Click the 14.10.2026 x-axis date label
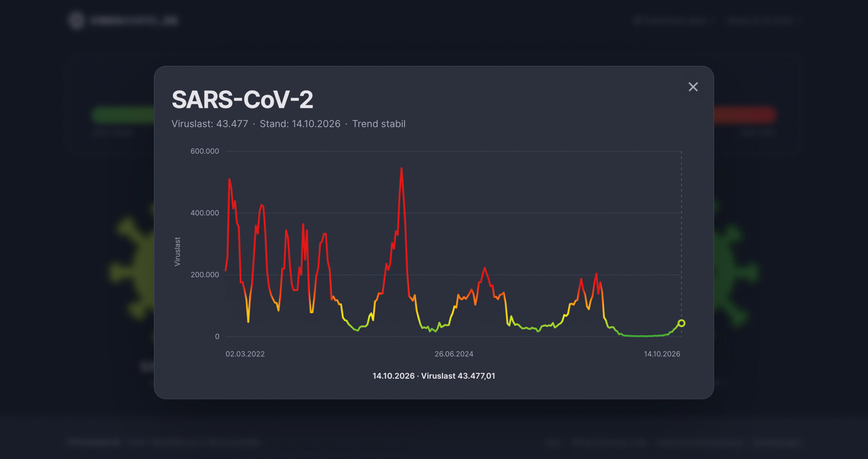The image size is (868, 459). click(x=662, y=354)
